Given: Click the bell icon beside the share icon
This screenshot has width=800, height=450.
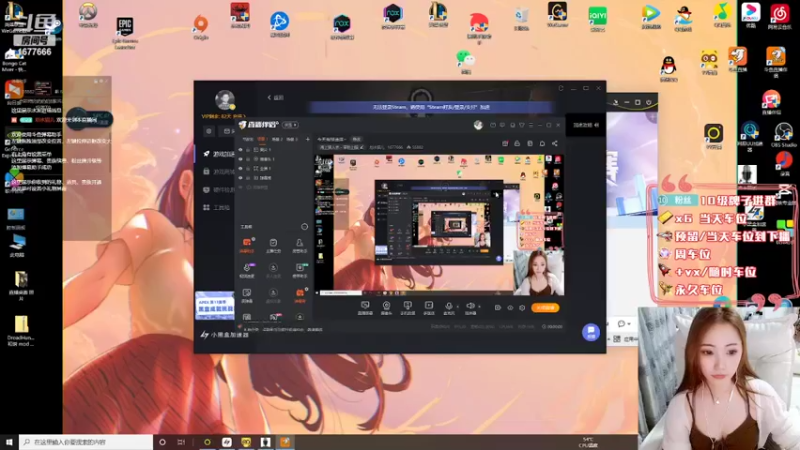Looking at the screenshot, I should click(542, 143).
